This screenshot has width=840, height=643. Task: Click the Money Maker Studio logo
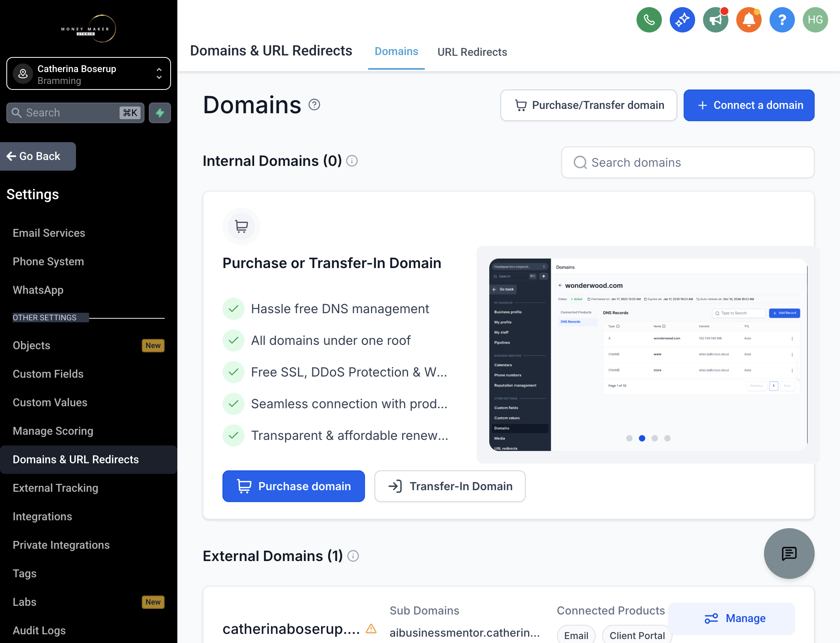click(89, 29)
